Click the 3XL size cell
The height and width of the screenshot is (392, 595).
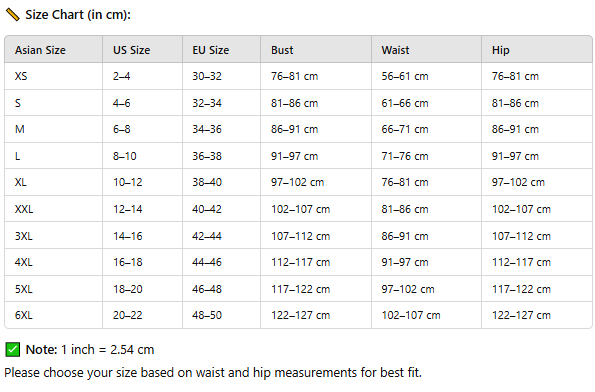tap(54, 236)
